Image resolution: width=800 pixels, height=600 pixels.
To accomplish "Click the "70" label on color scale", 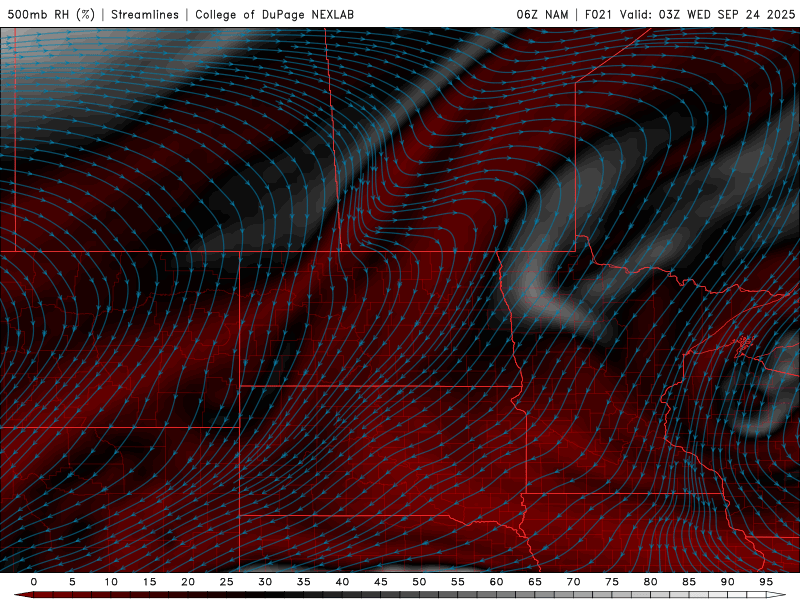I will (573, 582).
